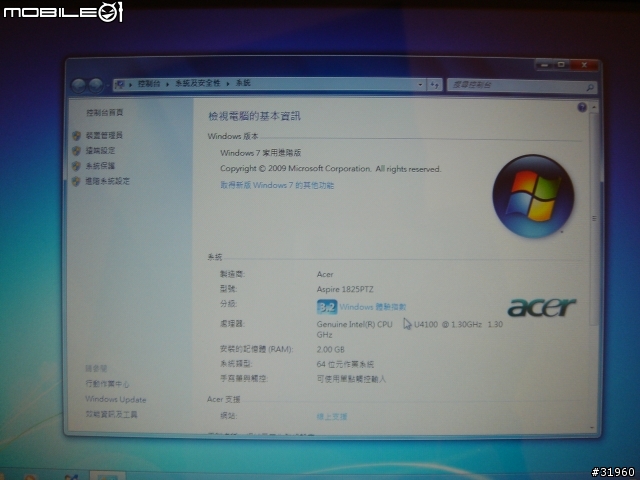The width and height of the screenshot is (640, 480).
Task: Expand the arrow before 控制台 breadcrumb
Action: tap(131, 84)
